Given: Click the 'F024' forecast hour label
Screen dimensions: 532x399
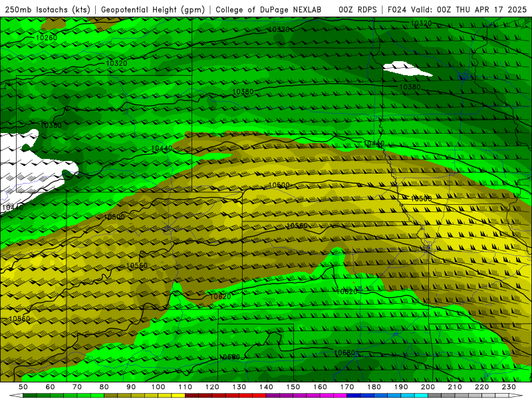Looking at the screenshot, I should (x=397, y=10).
